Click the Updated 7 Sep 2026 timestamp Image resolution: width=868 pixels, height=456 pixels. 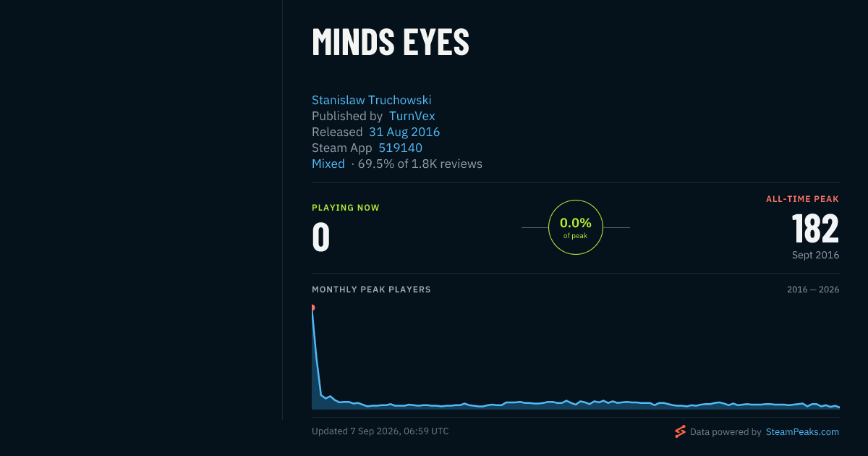point(380,431)
